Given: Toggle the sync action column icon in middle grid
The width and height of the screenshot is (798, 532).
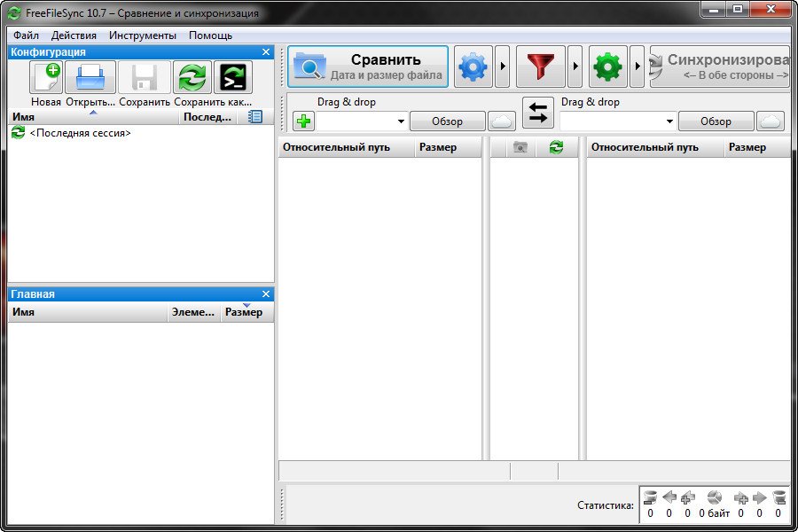Looking at the screenshot, I should point(556,147).
